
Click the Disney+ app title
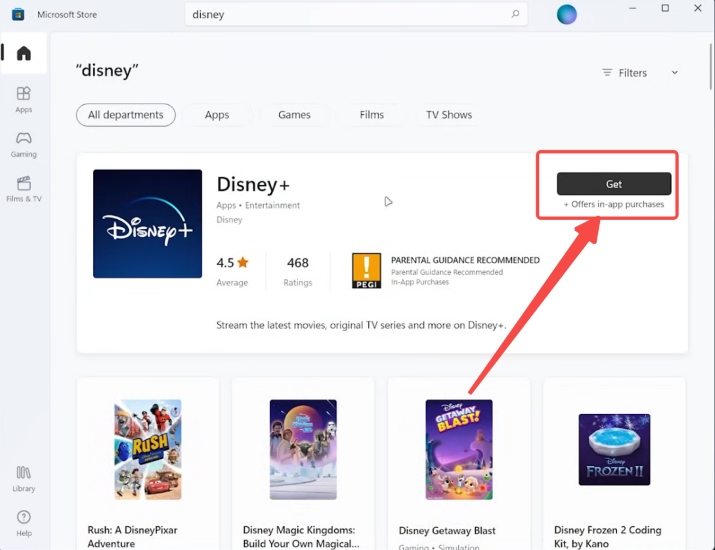pyautogui.click(x=253, y=184)
